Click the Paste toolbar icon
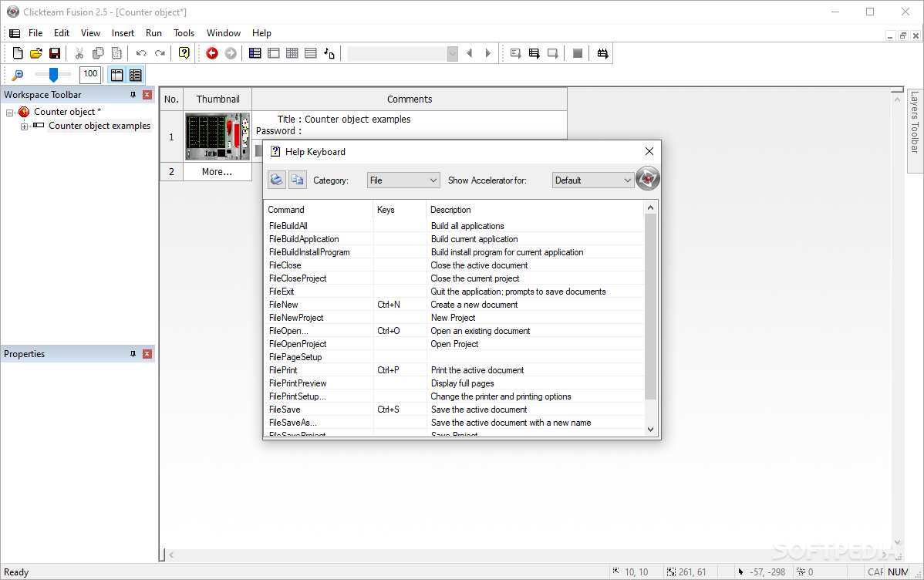Image resolution: width=924 pixels, height=580 pixels. [x=116, y=54]
